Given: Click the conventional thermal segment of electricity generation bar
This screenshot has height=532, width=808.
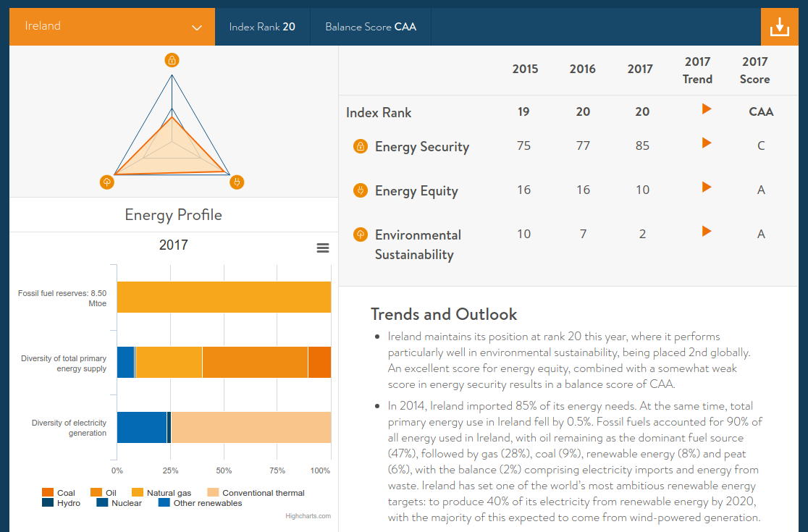Looking at the screenshot, I should (x=251, y=428).
